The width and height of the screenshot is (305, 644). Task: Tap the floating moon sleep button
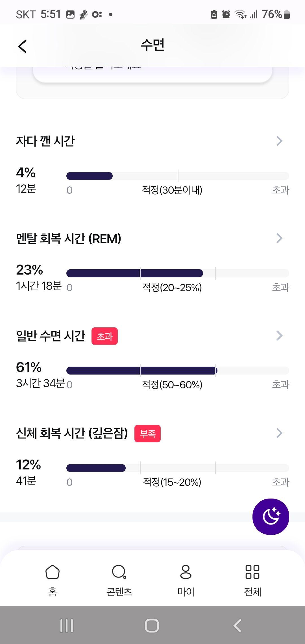click(271, 516)
